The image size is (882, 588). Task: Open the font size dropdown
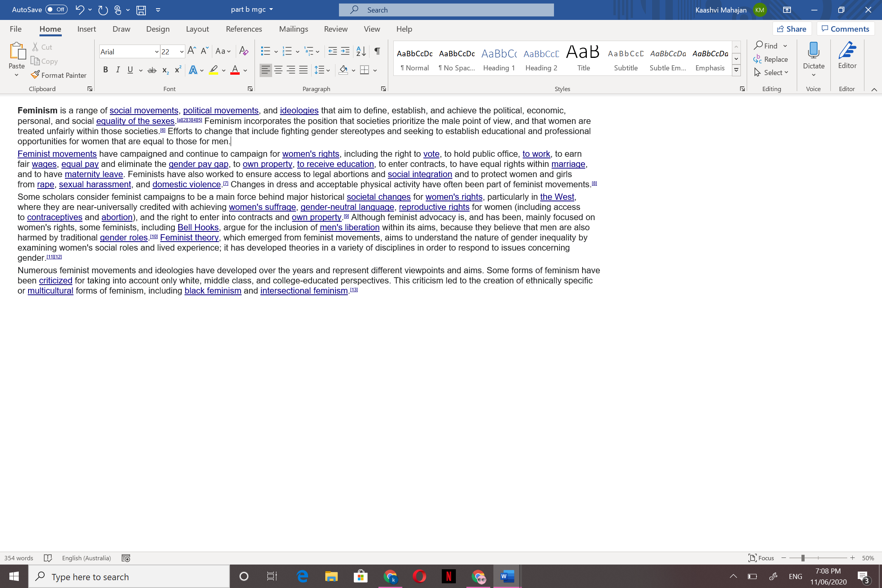(182, 52)
